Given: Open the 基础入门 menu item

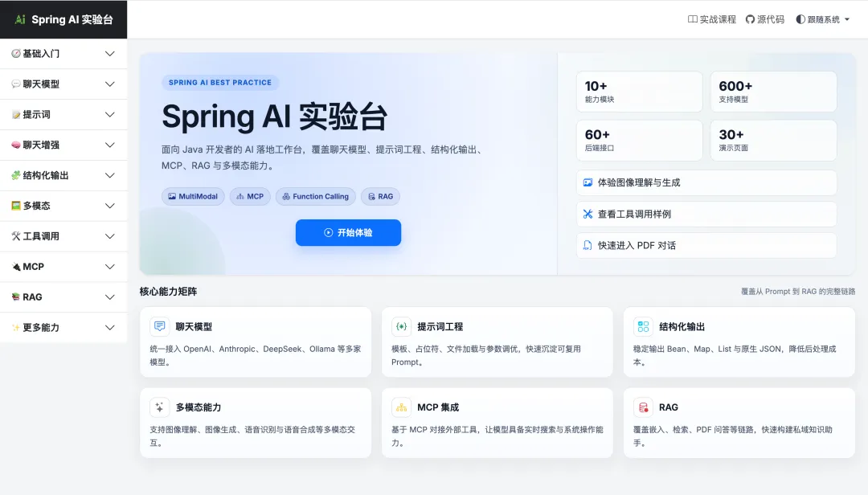Looking at the screenshot, I should (x=63, y=54).
